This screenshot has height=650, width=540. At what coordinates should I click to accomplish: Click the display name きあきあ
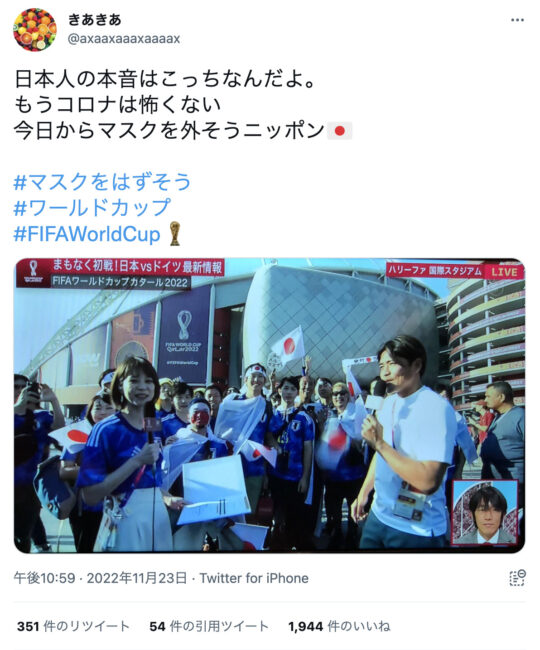[x=95, y=19]
